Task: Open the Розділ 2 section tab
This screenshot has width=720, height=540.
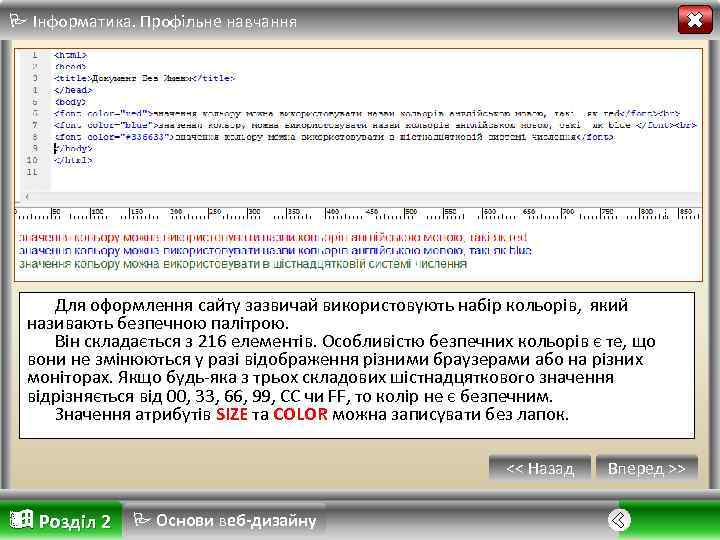Action: pyautogui.click(x=61, y=520)
